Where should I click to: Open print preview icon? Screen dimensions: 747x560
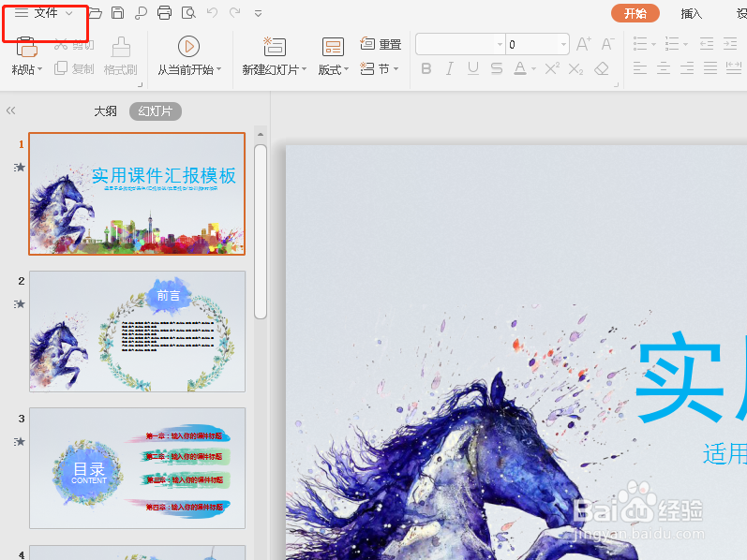pyautogui.click(x=188, y=13)
